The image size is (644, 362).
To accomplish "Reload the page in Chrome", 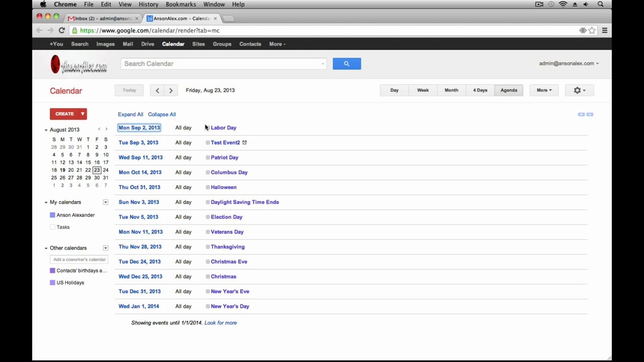I will (61, 31).
